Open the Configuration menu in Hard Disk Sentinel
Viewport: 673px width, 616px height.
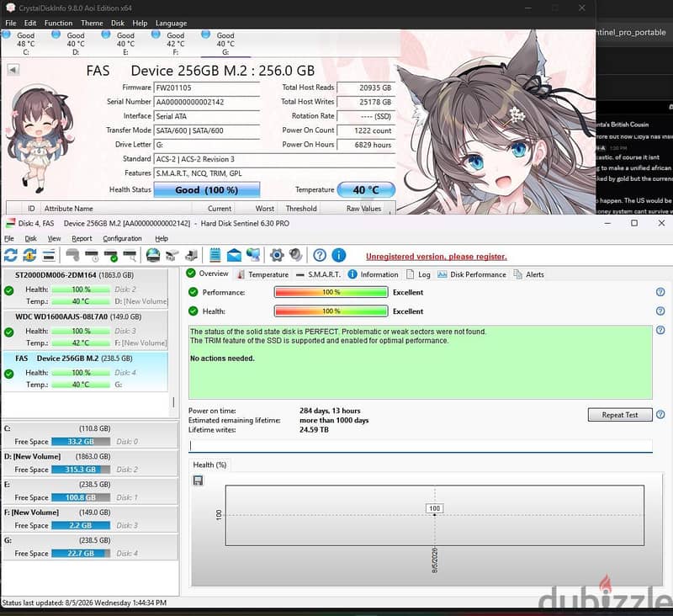tap(122, 238)
